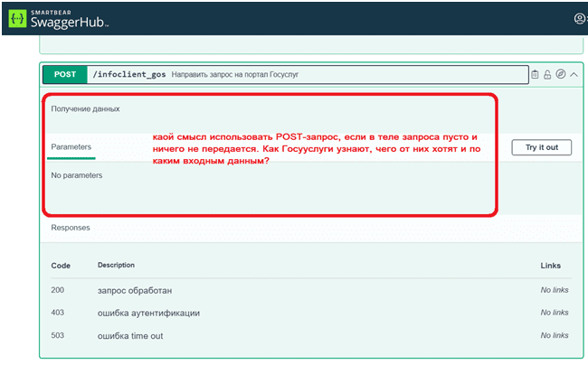Click 'No links' in the 403 row
This screenshot has height=365, width=588.
click(x=555, y=313)
